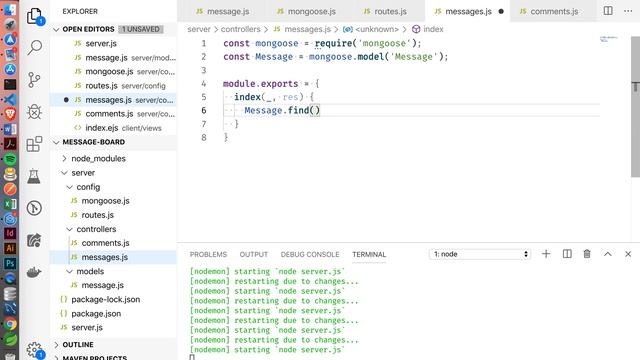Click the '1 UNSAVED' badge
Image resolution: width=640 pixels, height=360 pixels.
tap(141, 29)
